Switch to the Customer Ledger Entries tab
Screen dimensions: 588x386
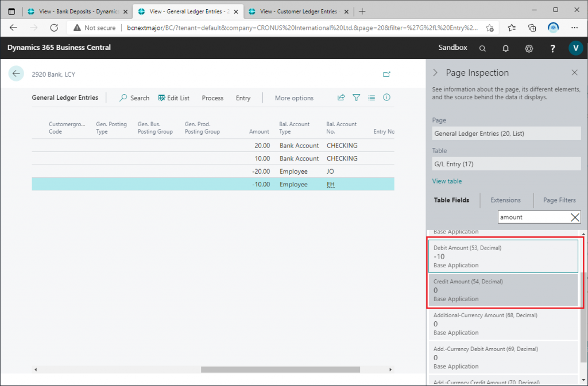pyautogui.click(x=299, y=11)
